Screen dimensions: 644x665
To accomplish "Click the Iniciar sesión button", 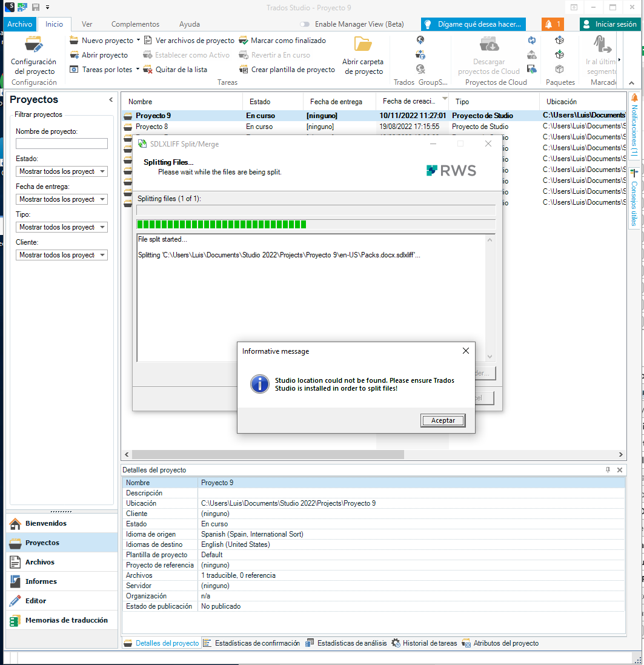I will (x=610, y=24).
